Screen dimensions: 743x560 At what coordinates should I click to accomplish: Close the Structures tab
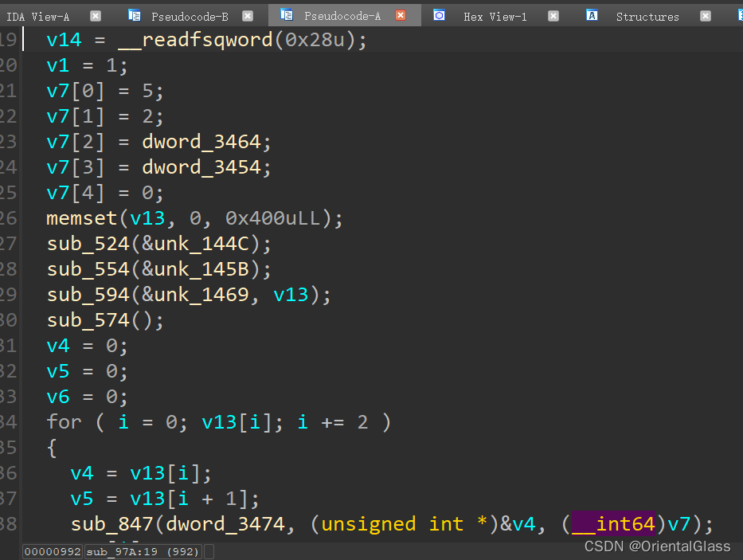click(x=706, y=16)
